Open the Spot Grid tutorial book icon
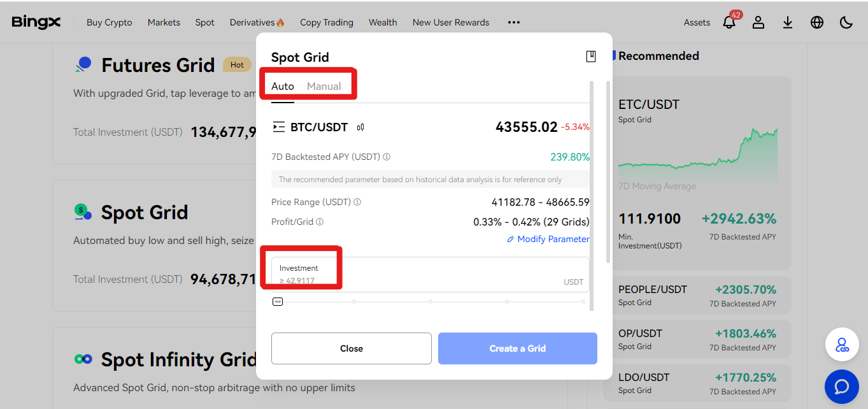This screenshot has width=868, height=409. pos(591,57)
